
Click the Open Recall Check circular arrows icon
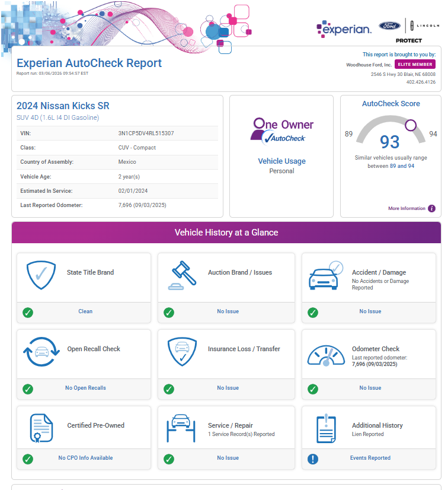[41, 352]
